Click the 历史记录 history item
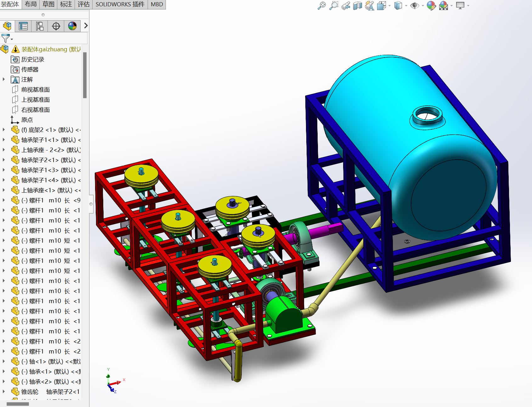This screenshot has height=407, width=532. [x=32, y=59]
